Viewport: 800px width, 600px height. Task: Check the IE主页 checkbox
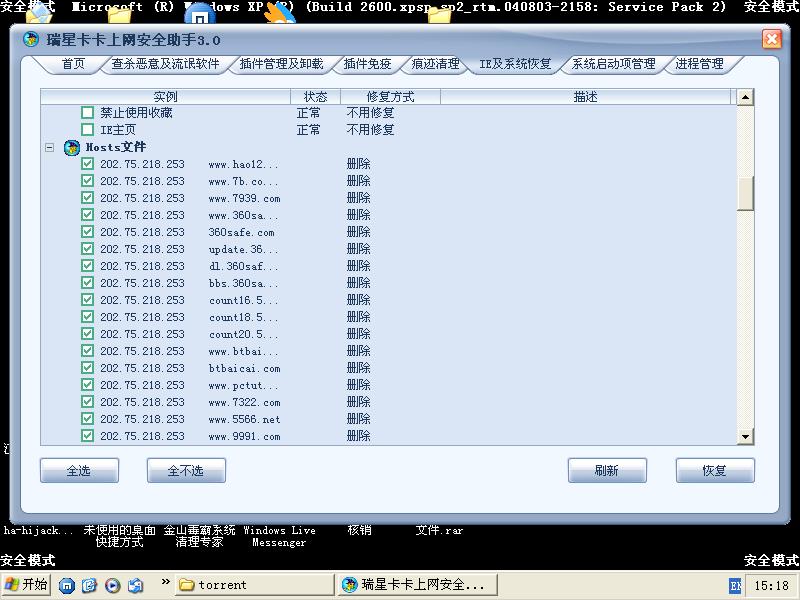[88, 130]
